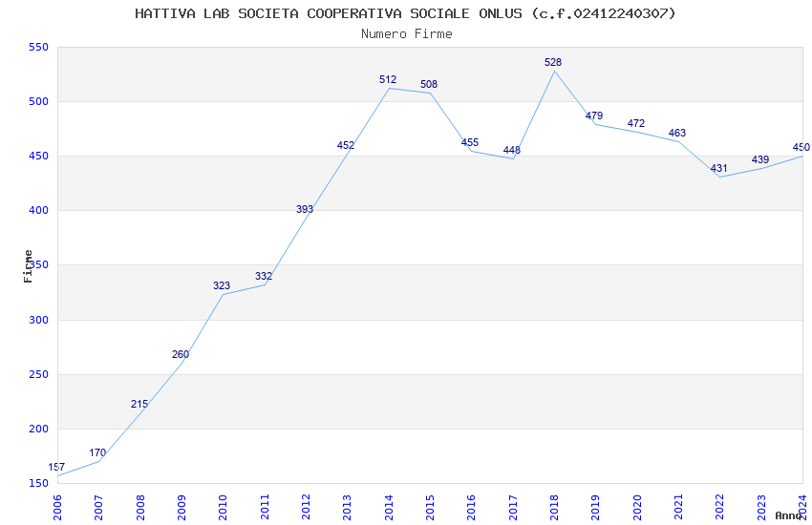Click x-axis year 2022

click(x=720, y=507)
